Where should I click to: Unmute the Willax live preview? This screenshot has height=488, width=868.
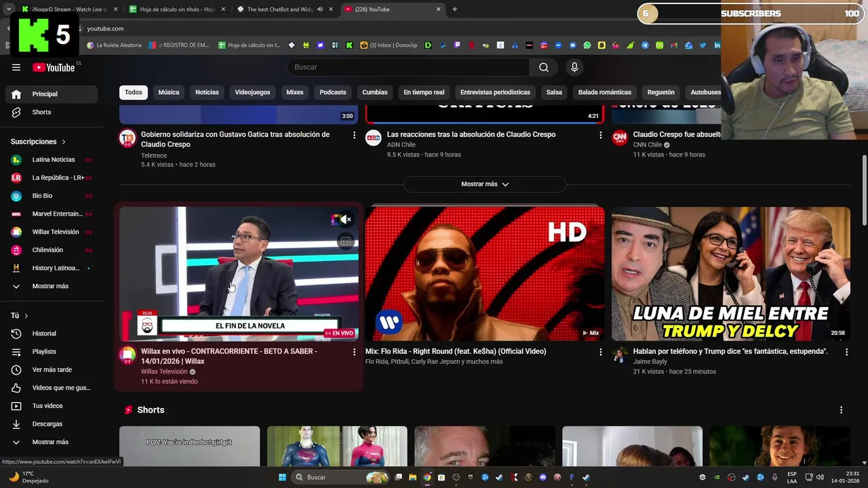point(346,220)
